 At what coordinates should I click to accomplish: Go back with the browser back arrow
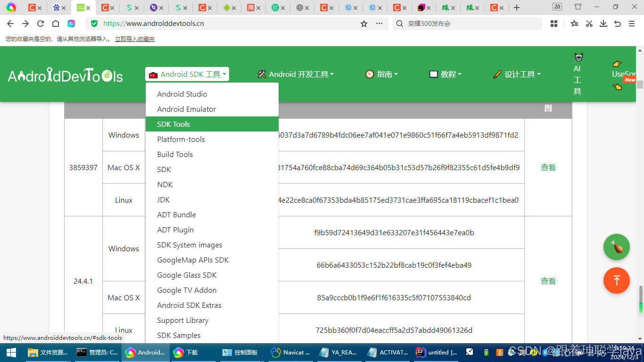pyautogui.click(x=10, y=24)
